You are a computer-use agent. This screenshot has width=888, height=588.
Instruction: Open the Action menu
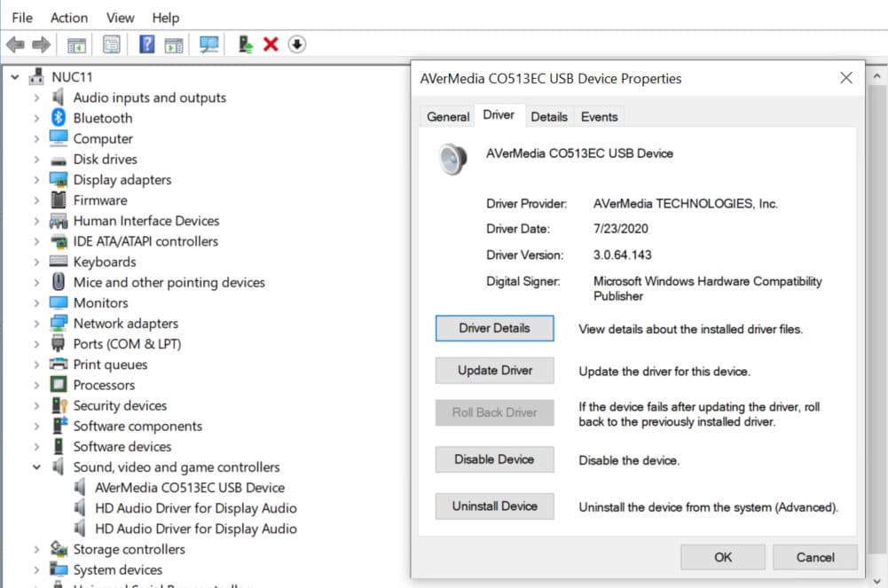tap(69, 18)
